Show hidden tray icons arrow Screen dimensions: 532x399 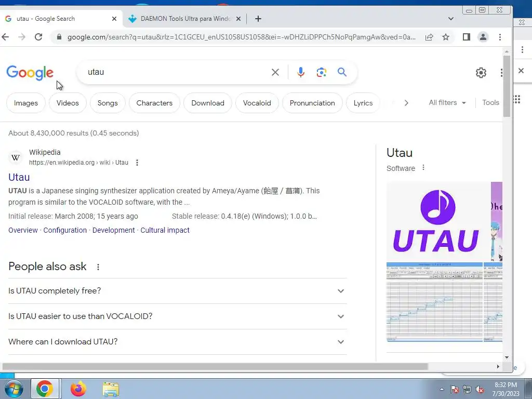pyautogui.click(x=442, y=390)
